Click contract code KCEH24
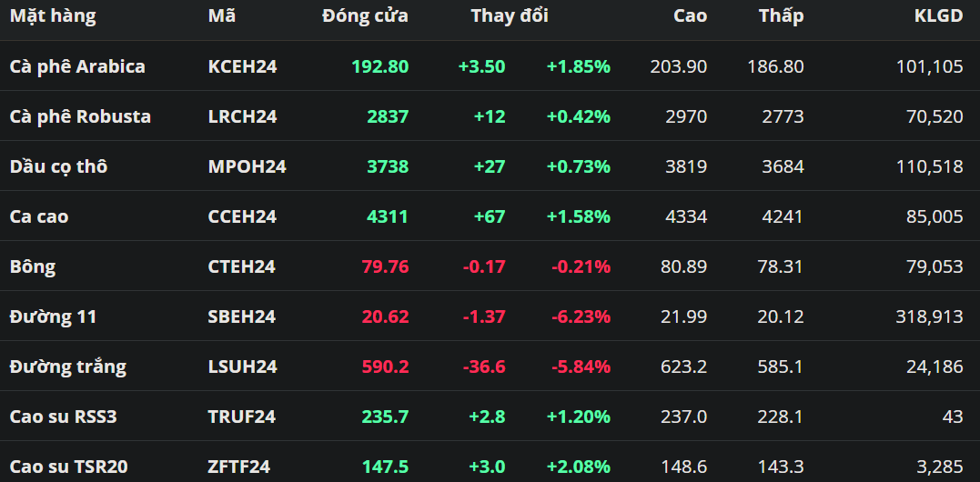This screenshot has height=482, width=980. pyautogui.click(x=242, y=66)
